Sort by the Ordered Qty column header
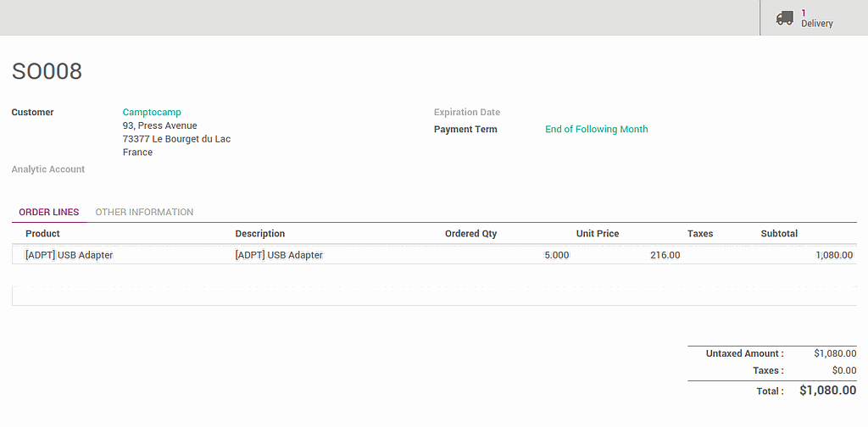This screenshot has height=427, width=868. pyautogui.click(x=470, y=234)
